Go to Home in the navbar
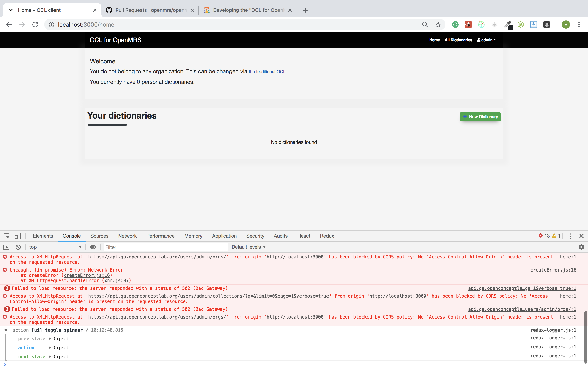588x368 pixels. tap(434, 40)
